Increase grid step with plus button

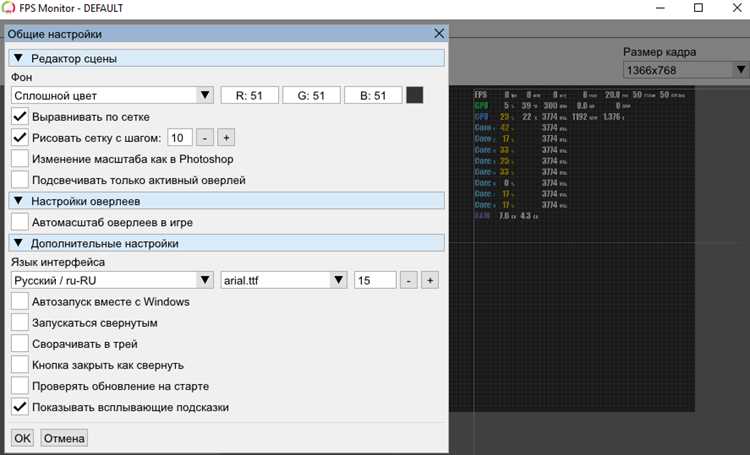click(x=226, y=138)
